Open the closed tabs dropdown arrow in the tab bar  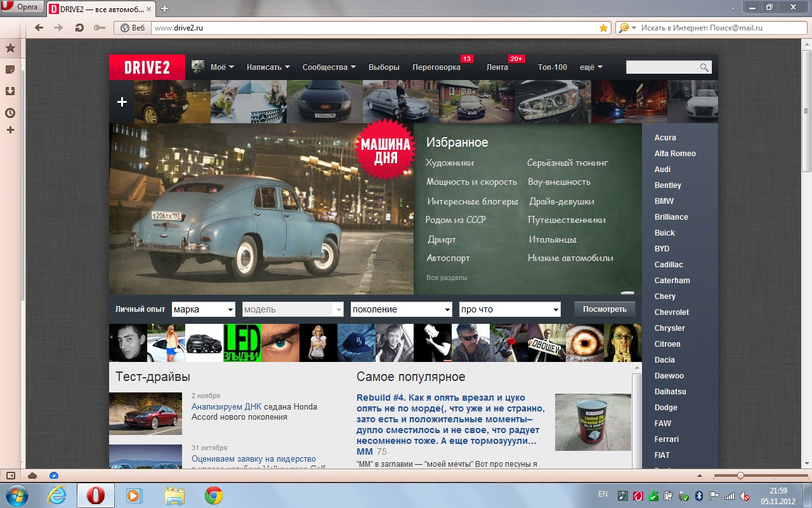pos(733,8)
